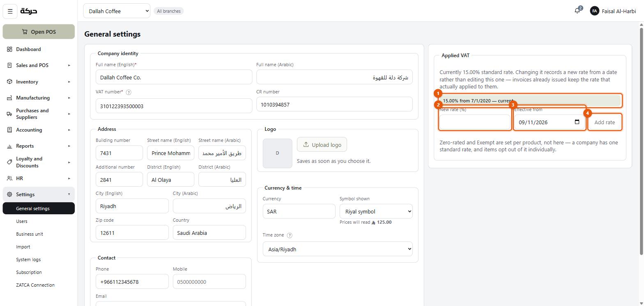Screen dimensions: 644x306
Task: Expand the Manufacturing submenu arrow
Action: point(69,98)
